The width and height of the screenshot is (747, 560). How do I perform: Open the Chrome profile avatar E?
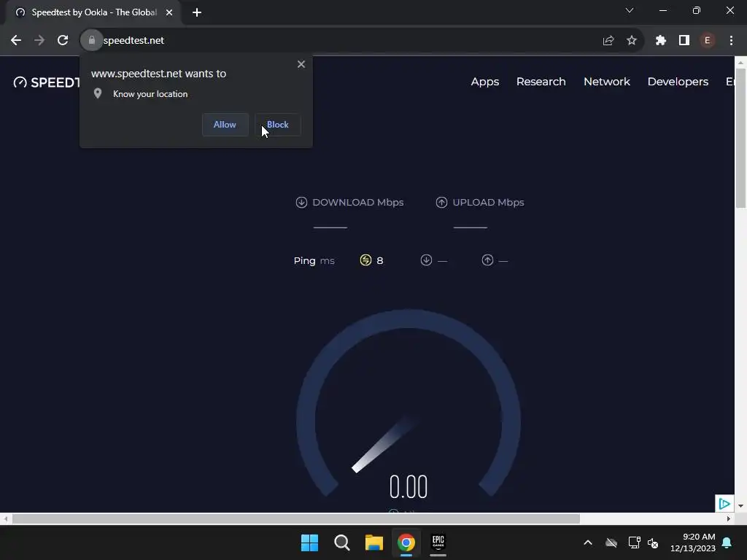(x=708, y=41)
